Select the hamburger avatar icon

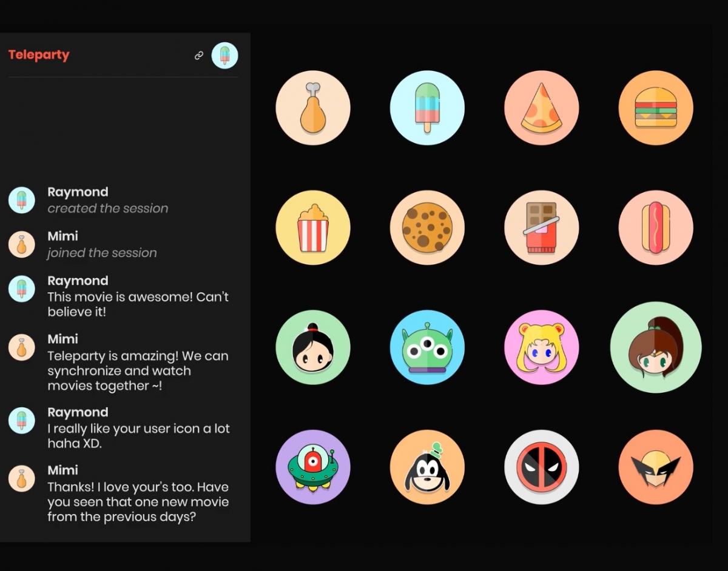click(x=656, y=108)
